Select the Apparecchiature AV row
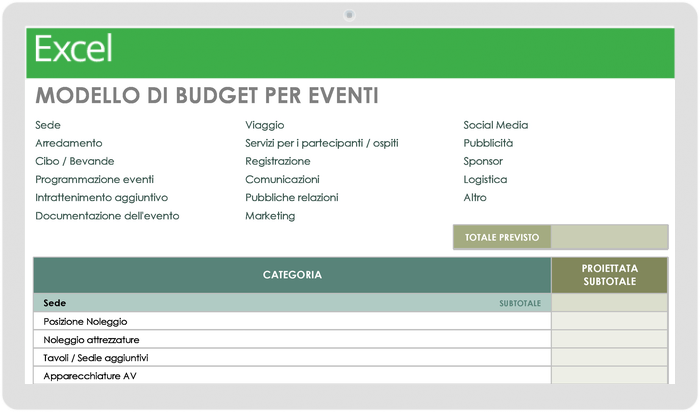The height and width of the screenshot is (412, 700). pos(292,376)
